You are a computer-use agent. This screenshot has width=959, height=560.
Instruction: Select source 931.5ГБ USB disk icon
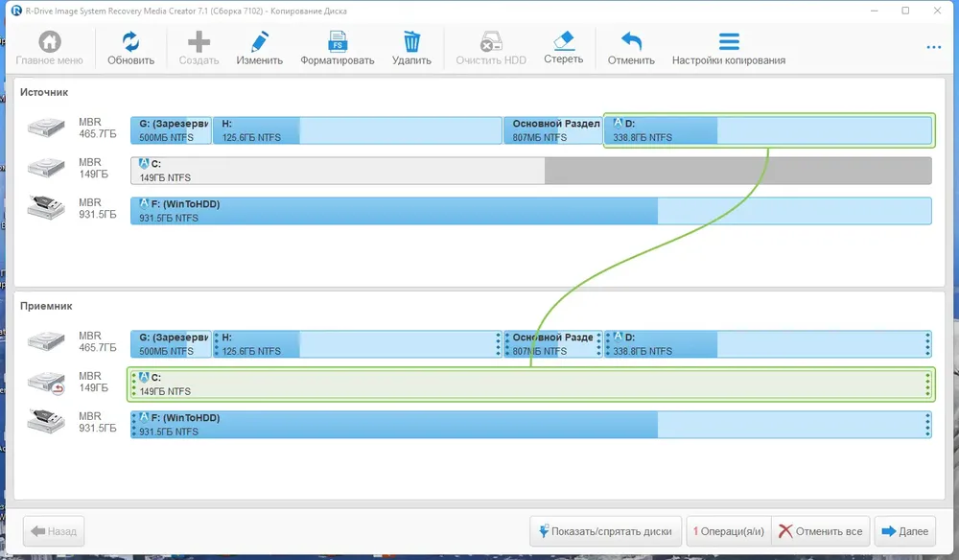tap(46, 208)
